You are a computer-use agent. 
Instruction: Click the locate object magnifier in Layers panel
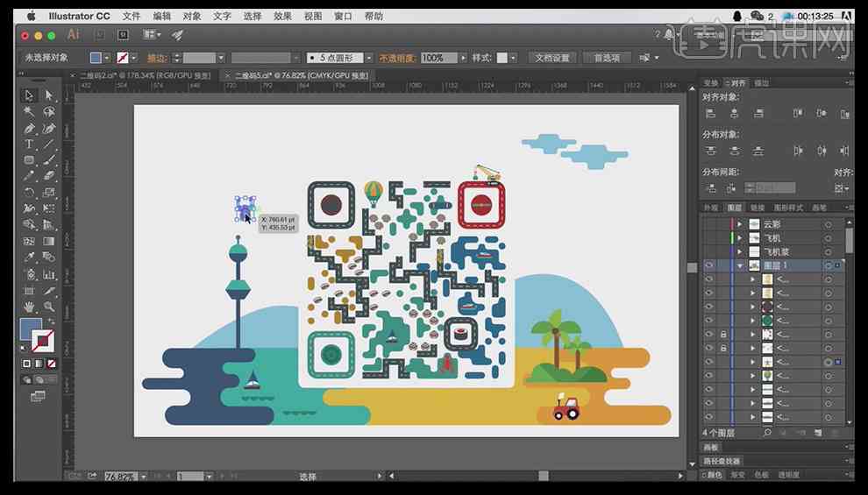point(767,433)
